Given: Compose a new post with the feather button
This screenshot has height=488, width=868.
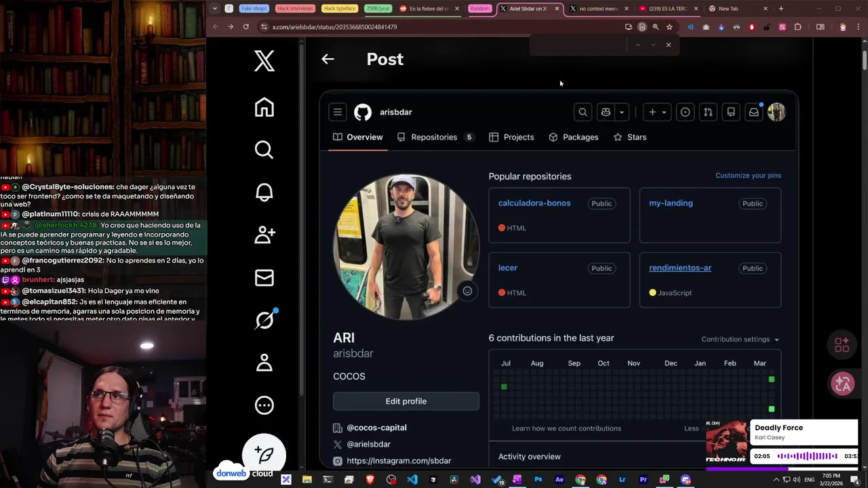Looking at the screenshot, I should click(264, 454).
